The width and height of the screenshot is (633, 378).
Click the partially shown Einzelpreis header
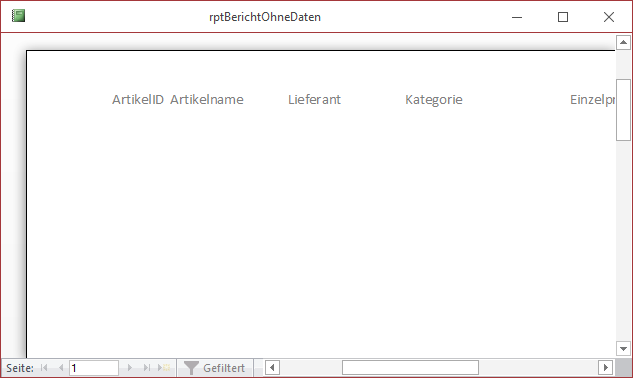593,100
